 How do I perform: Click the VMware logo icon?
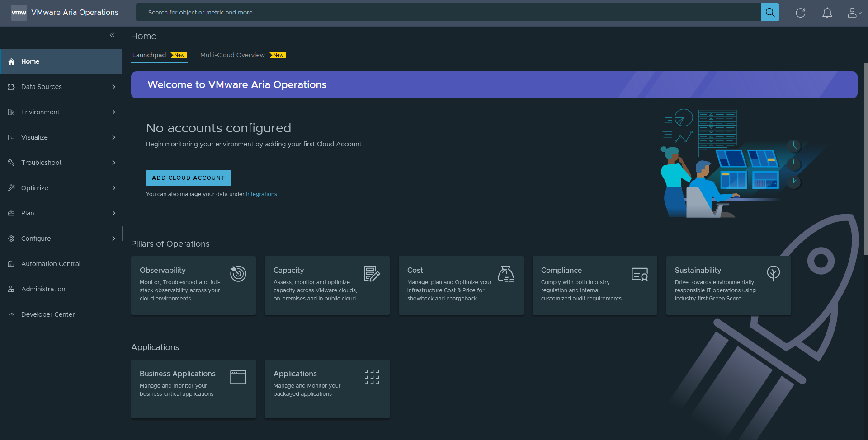tap(19, 12)
